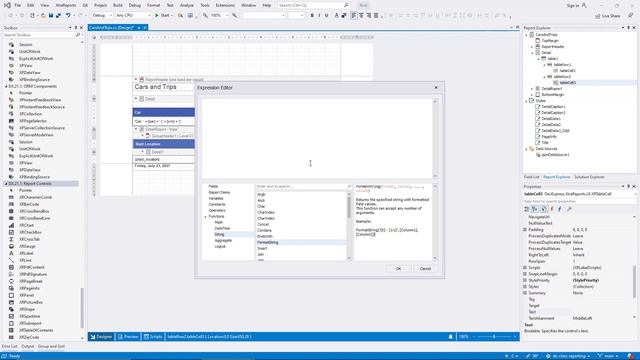Click Cancel in Expression Editor
The height and width of the screenshot is (360, 640).
click(x=425, y=269)
